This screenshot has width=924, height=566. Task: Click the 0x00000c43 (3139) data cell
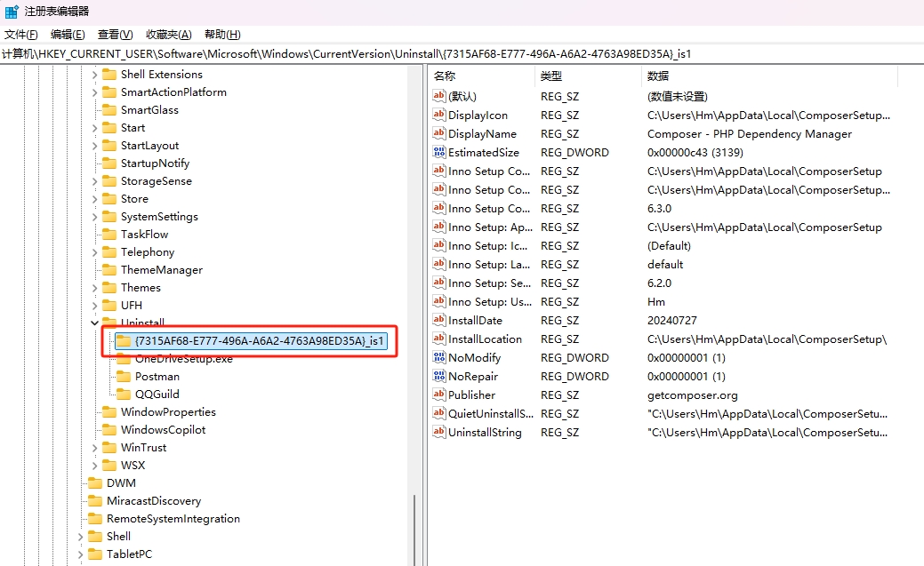pos(695,153)
